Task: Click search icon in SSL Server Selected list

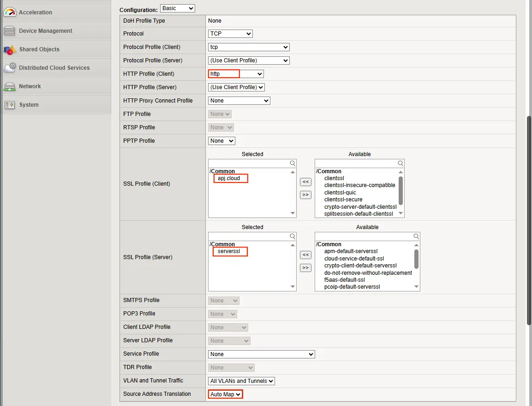Action: pos(293,236)
